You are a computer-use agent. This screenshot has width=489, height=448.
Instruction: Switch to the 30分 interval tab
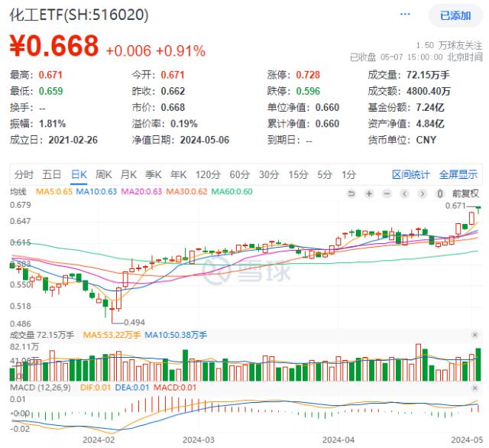268,175
